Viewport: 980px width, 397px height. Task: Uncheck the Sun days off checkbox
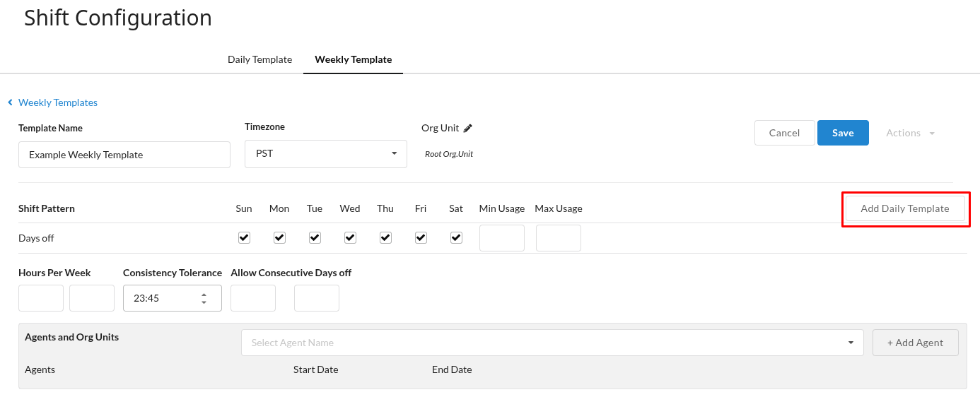point(244,238)
